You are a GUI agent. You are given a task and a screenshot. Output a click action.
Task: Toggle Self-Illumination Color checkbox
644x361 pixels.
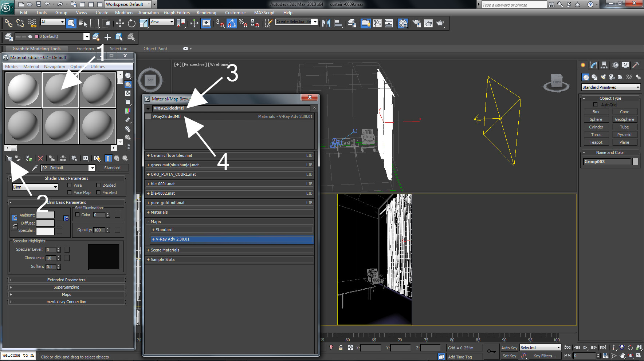77,215
